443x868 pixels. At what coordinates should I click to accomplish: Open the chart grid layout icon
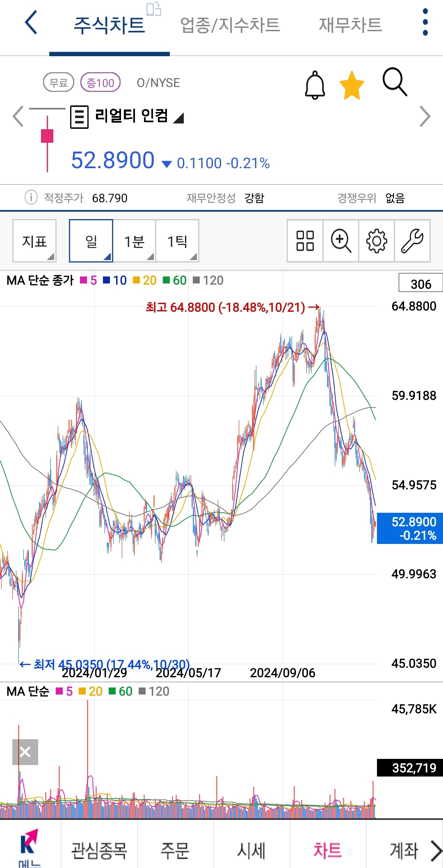305,241
